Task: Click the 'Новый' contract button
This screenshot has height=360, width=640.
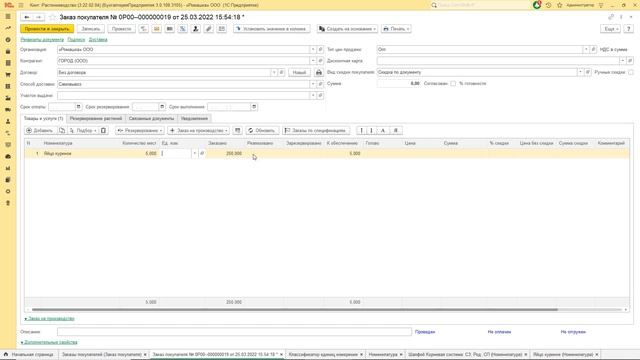Action: point(299,72)
